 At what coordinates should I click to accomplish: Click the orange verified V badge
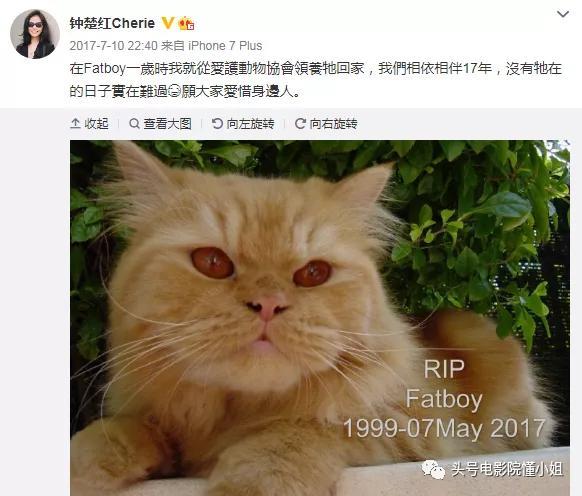pyautogui.click(x=168, y=23)
